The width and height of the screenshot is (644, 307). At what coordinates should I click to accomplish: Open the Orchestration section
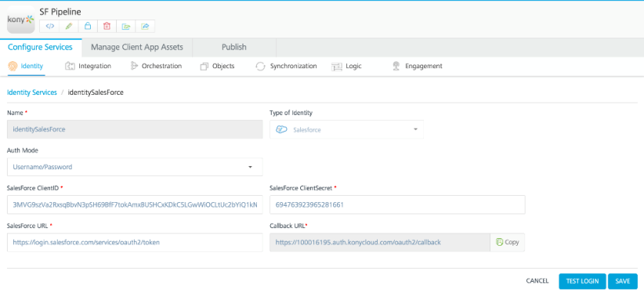[x=156, y=66]
